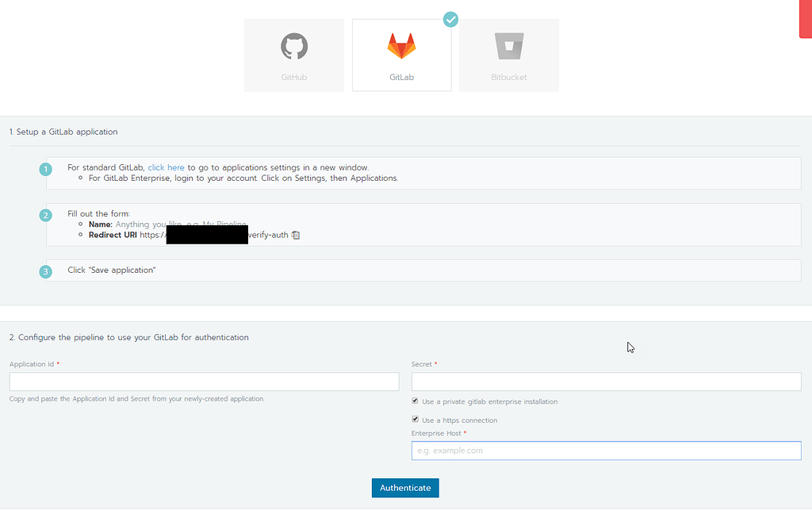
Task: Toggle the teal checkmark on the GitLab card
Action: 450,19
